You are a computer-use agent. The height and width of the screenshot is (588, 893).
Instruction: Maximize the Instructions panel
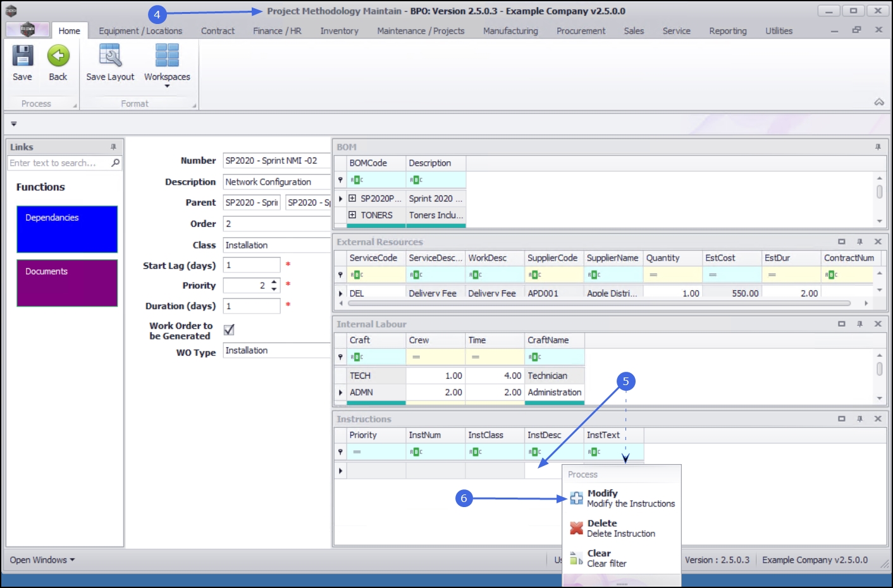pos(842,419)
